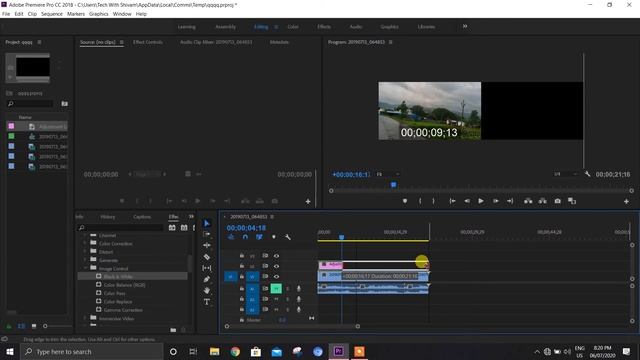This screenshot has width=640, height=360.
Task: Switch to the Effect Controls tab
Action: 148,42
